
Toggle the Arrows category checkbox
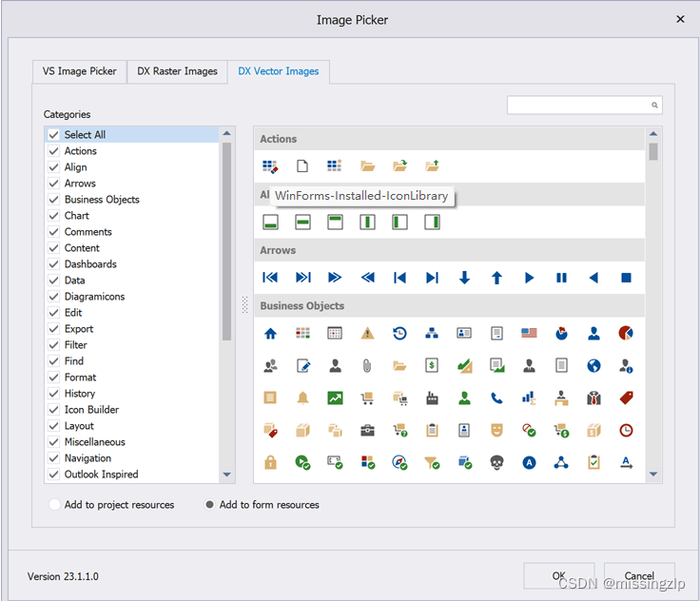coord(53,184)
